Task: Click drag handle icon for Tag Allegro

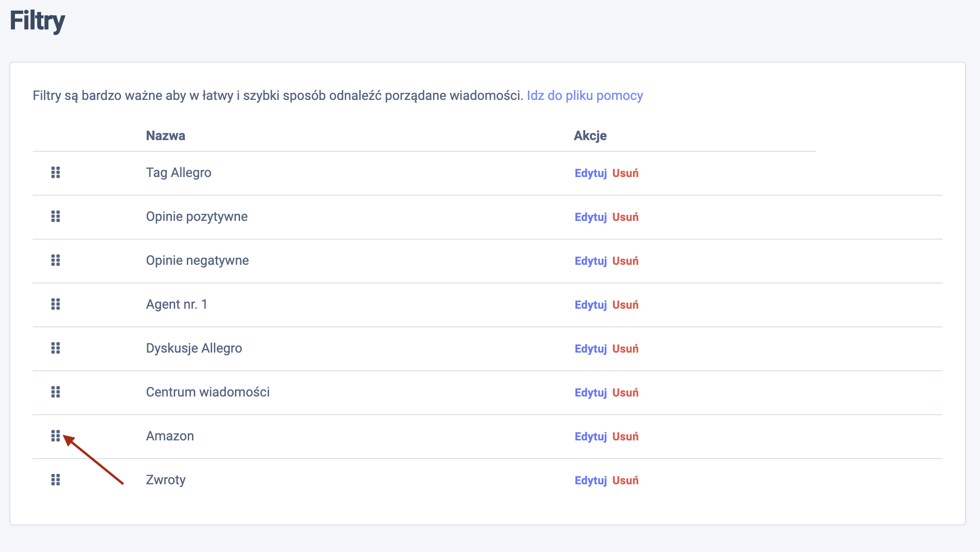Action: coord(56,173)
